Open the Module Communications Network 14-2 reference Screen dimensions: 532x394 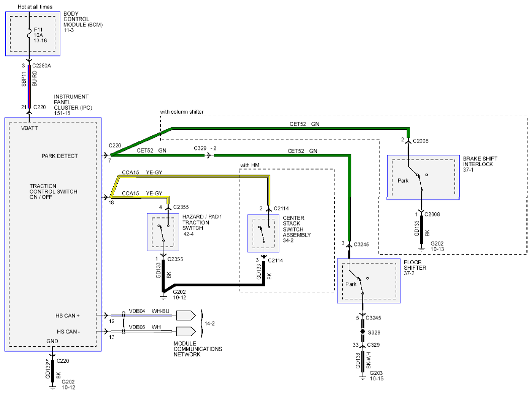coord(210,324)
